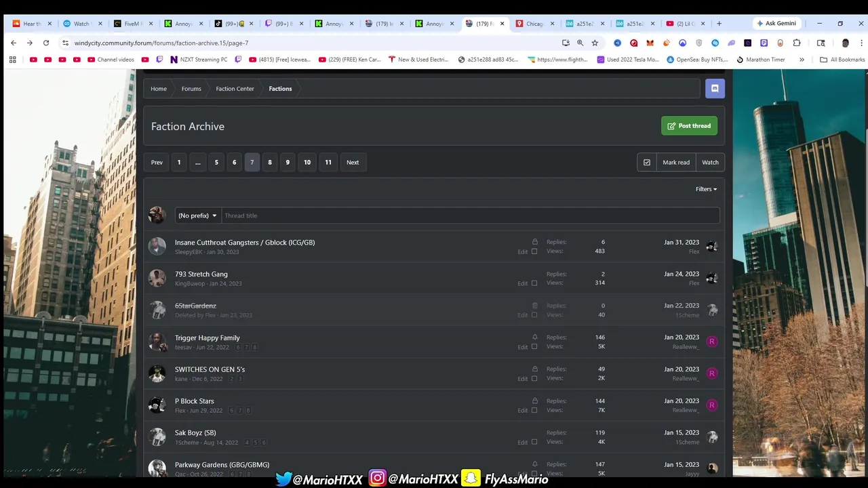
Task: Open KingBuwop avatar on 793 Stretch Gang thread
Action: (157, 278)
